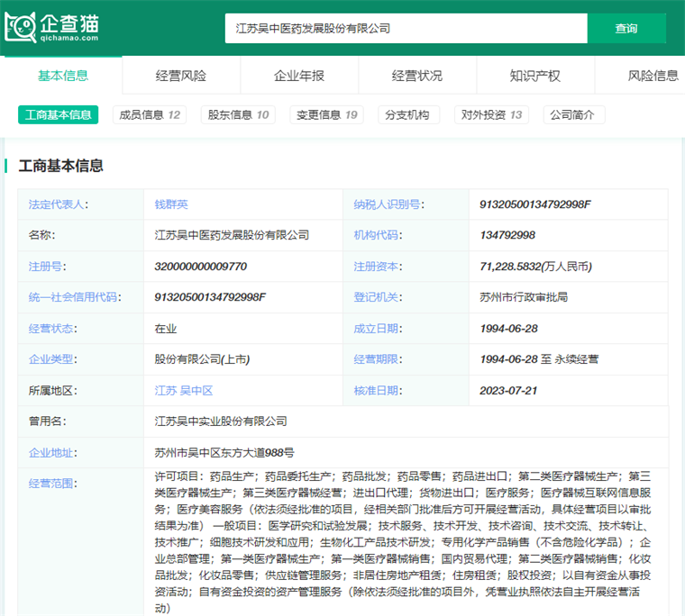Click the 成立日期 label link
The height and width of the screenshot is (616, 685).
376,329
